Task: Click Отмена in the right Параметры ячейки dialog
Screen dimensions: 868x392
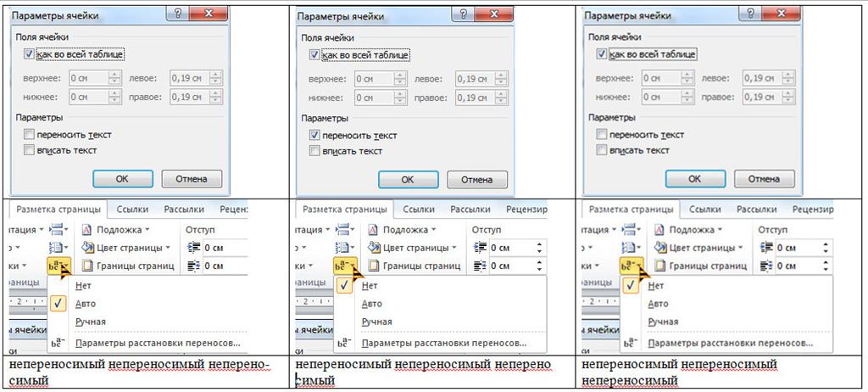Action: 763,179
